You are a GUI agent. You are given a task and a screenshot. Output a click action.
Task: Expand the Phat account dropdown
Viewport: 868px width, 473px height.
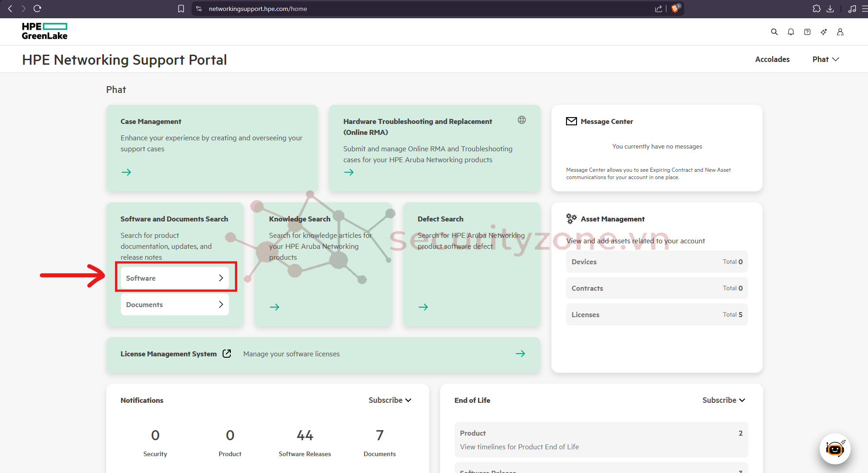[825, 59]
